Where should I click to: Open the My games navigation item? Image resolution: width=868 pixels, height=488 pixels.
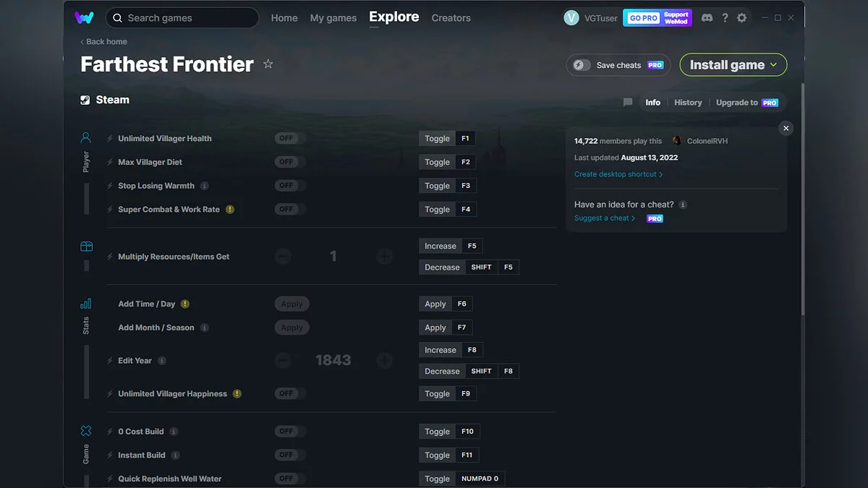pos(333,17)
